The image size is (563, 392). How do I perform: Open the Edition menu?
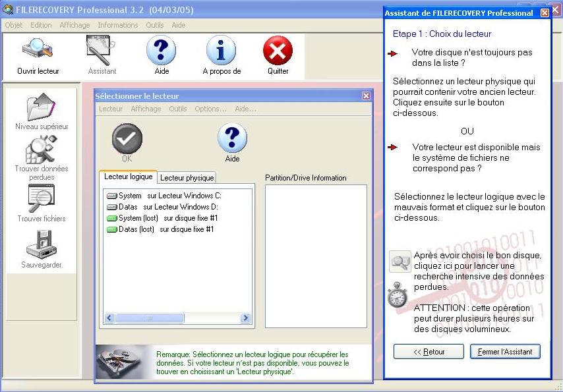[x=41, y=25]
